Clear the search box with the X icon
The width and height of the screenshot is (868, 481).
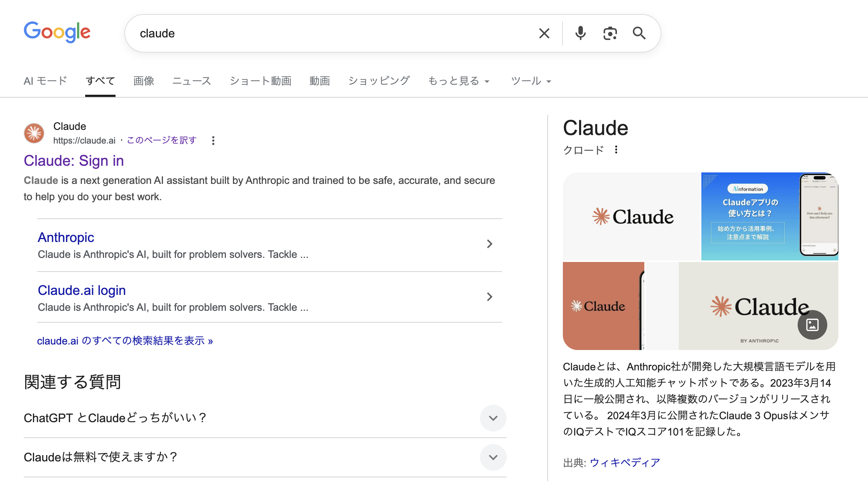[544, 33]
